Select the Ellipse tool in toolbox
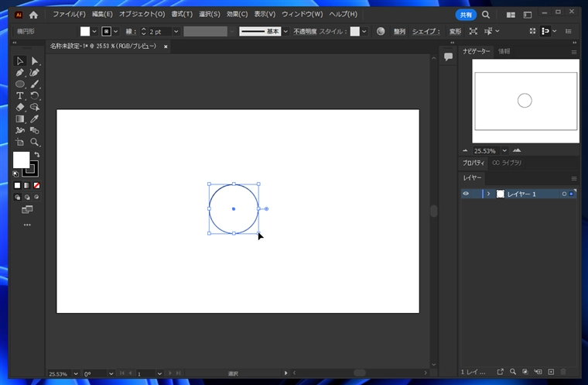Screen dimensions: 588x385 19,84
